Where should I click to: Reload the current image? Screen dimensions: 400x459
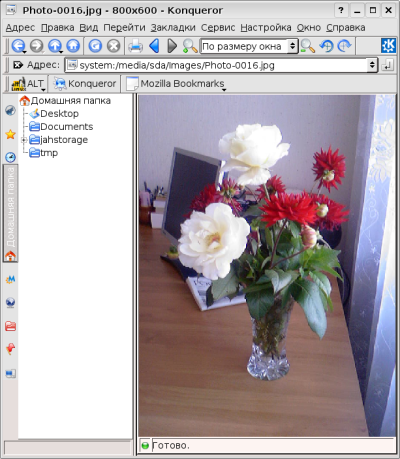95,46
